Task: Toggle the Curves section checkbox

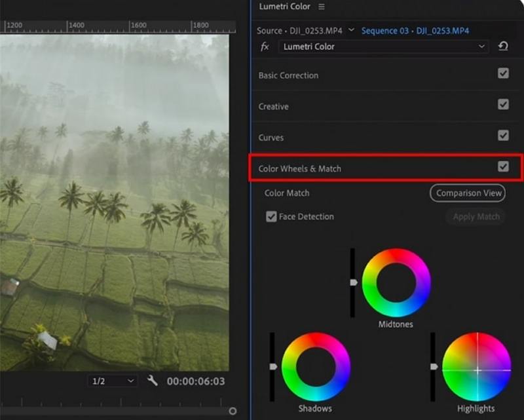Action: 503,136
